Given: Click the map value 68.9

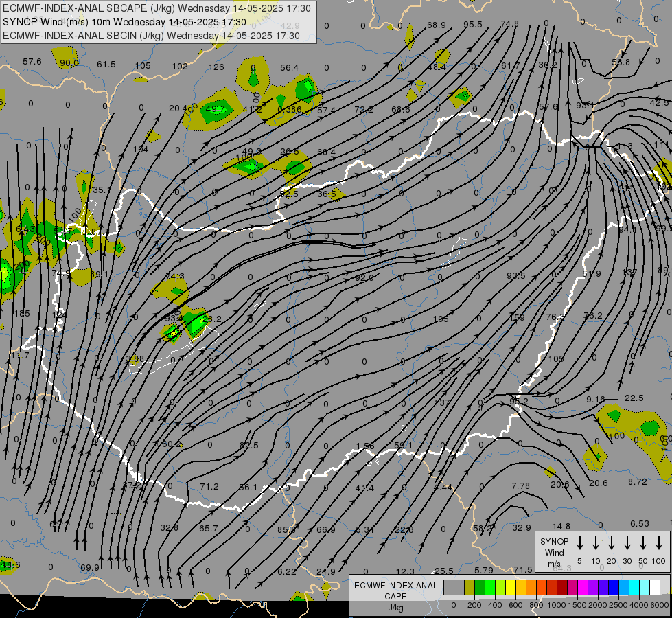Looking at the screenshot, I should (437, 25).
